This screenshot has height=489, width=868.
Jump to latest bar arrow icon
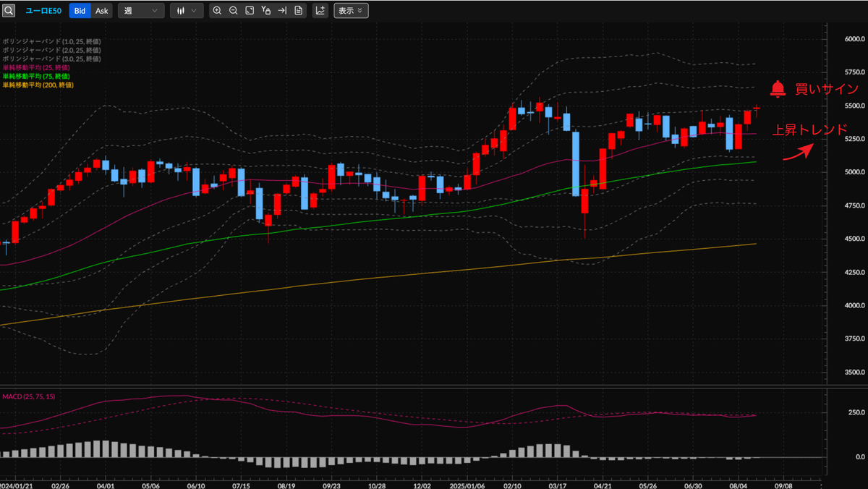tap(282, 11)
